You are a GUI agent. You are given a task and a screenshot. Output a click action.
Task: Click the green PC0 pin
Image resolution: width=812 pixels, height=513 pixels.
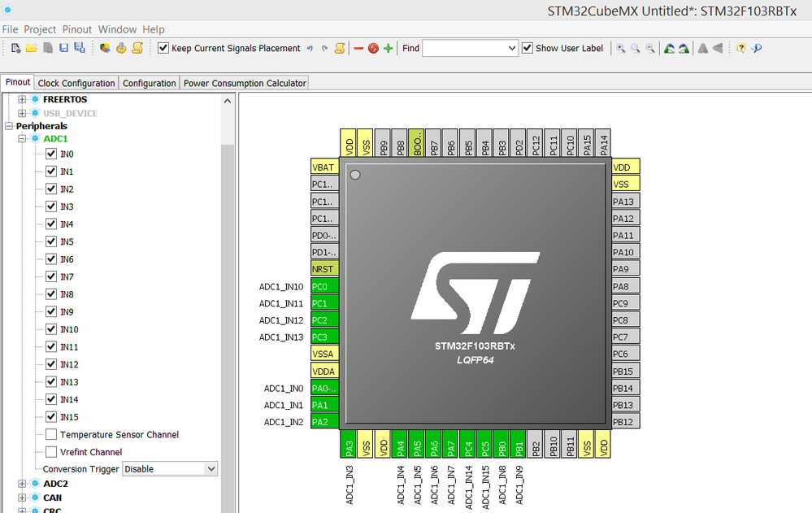[324, 286]
